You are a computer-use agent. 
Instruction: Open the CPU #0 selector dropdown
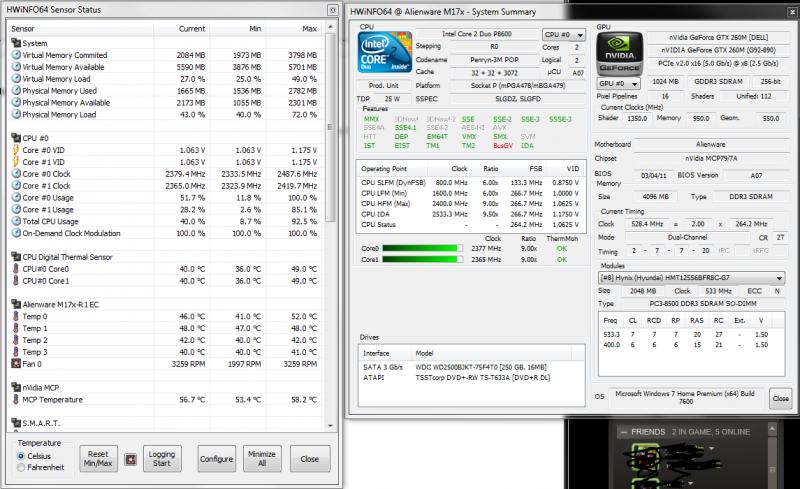pos(563,34)
